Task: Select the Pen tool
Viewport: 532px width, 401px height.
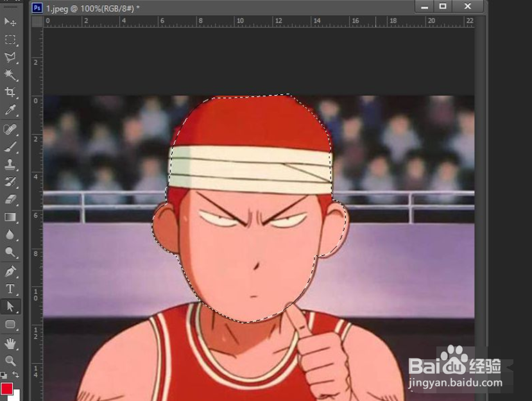Action: tap(10, 271)
